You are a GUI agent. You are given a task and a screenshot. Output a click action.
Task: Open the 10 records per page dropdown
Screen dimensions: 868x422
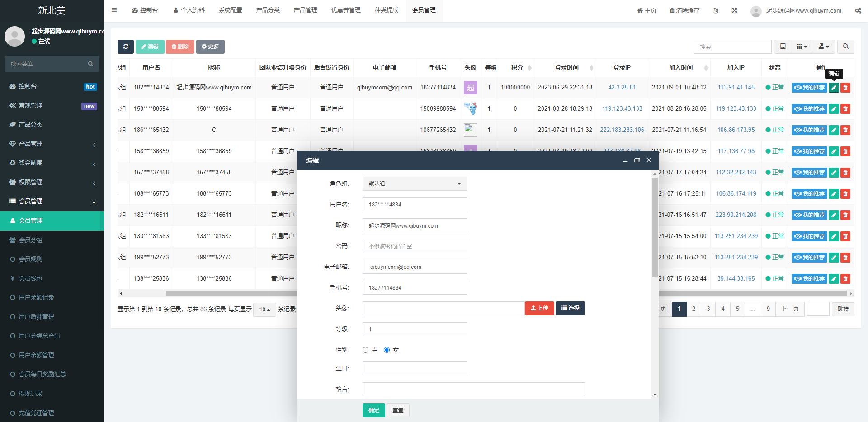[x=264, y=309]
